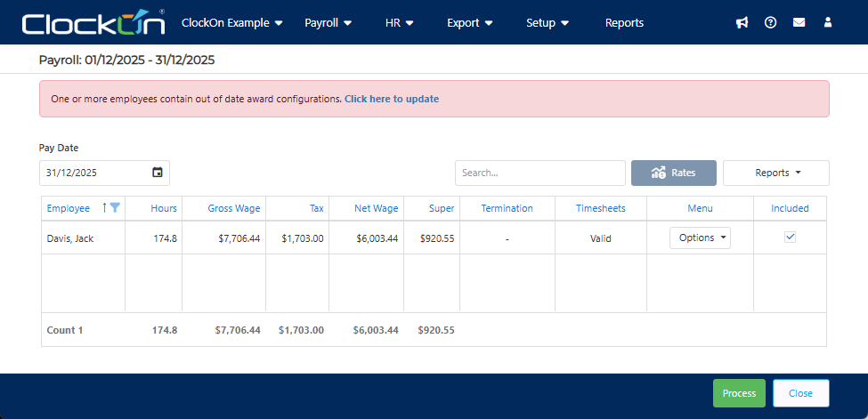Expand the ClockOn Example company dropdown
This screenshot has width=868, height=419.
tap(232, 23)
